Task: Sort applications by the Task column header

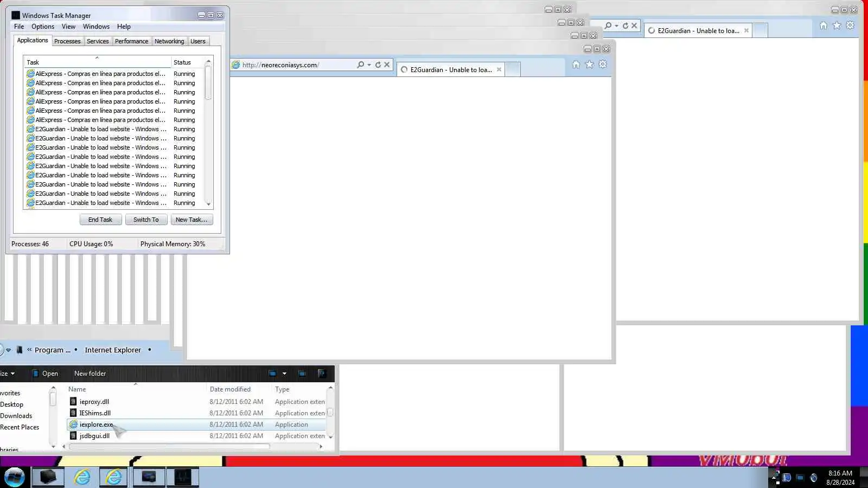Action: pyautogui.click(x=97, y=62)
